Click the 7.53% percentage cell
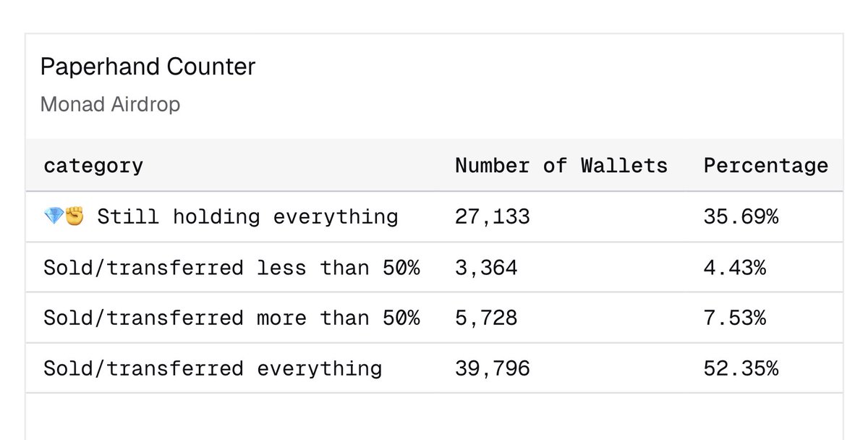Image resolution: width=868 pixels, height=440 pixels. click(x=734, y=318)
